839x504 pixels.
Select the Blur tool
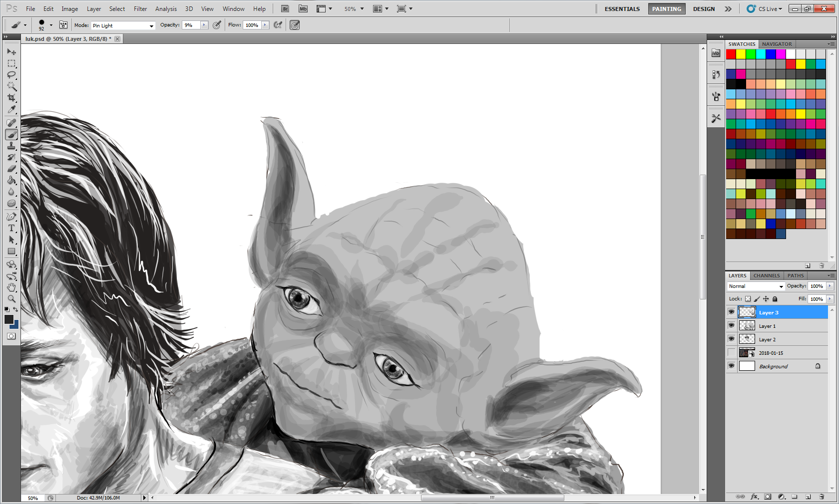11,192
